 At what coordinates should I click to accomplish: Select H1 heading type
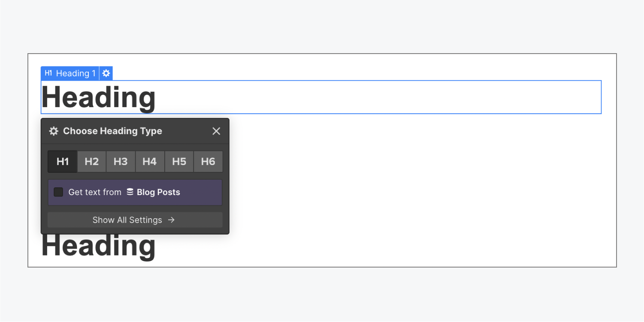63,162
